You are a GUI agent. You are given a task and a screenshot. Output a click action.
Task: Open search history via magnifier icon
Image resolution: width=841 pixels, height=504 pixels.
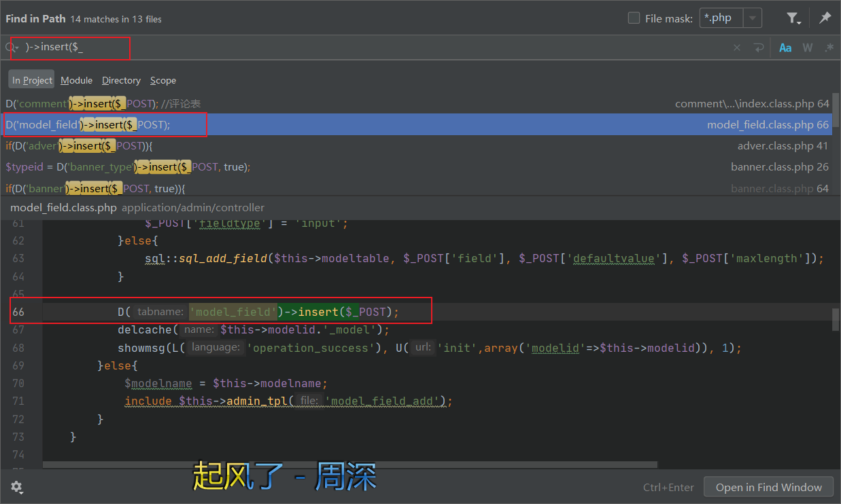tap(12, 48)
